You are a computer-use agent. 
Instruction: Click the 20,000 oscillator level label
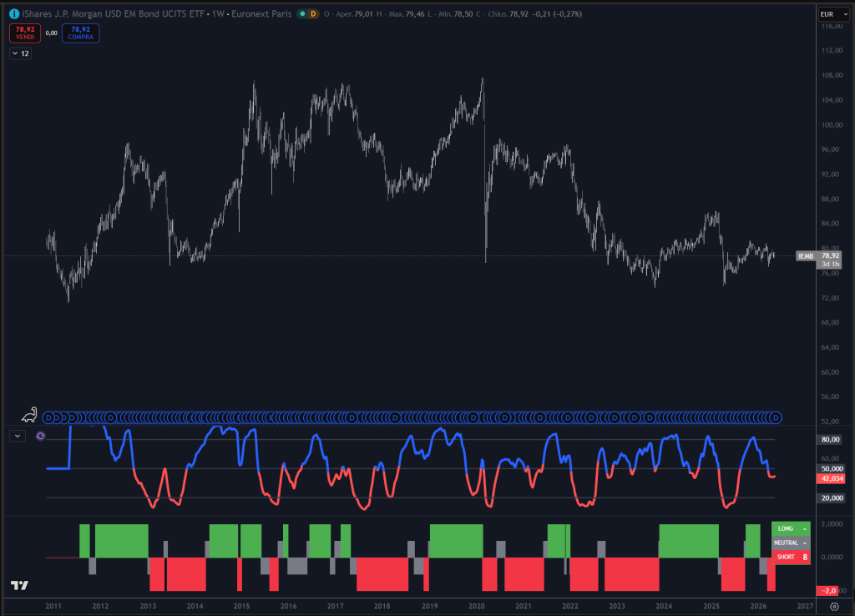831,498
